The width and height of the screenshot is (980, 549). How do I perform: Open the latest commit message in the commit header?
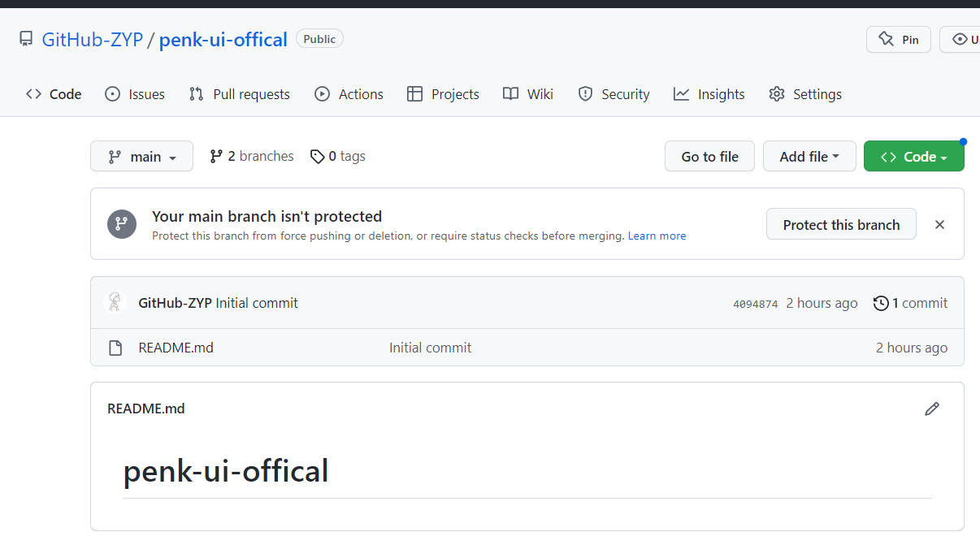click(257, 303)
